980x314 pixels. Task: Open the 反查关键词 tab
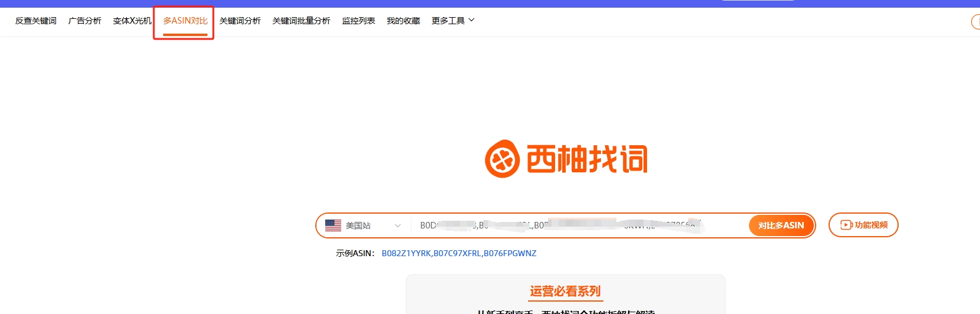(36, 21)
